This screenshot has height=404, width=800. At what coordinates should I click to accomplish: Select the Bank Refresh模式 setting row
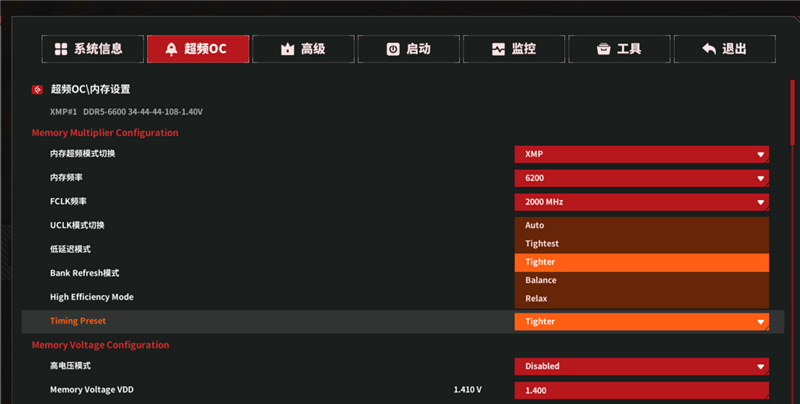coord(85,273)
